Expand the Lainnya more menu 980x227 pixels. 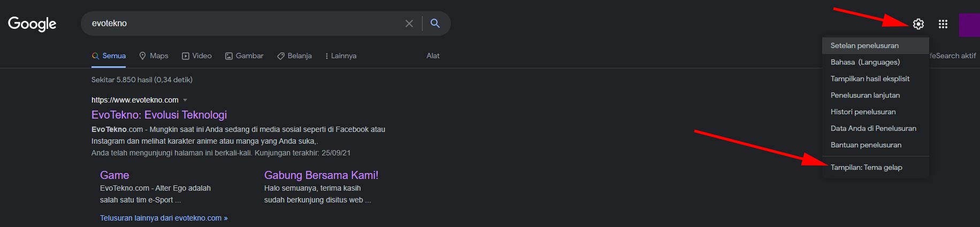[x=341, y=56]
